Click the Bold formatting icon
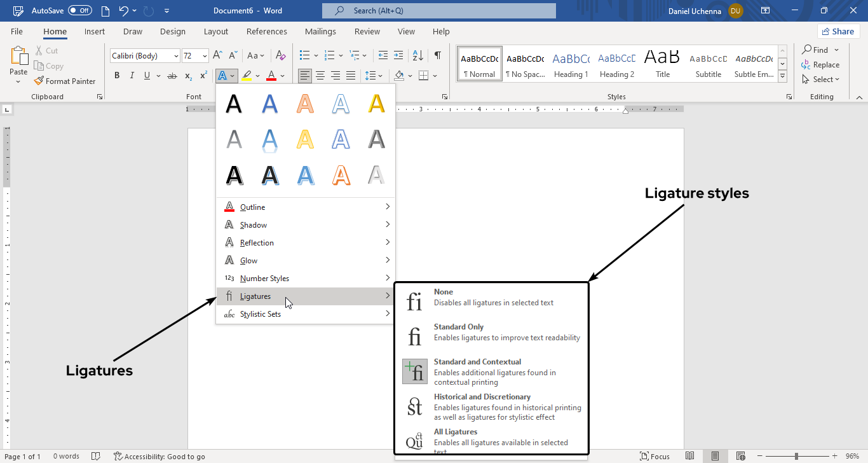Screen dimensions: 868x463 point(117,76)
